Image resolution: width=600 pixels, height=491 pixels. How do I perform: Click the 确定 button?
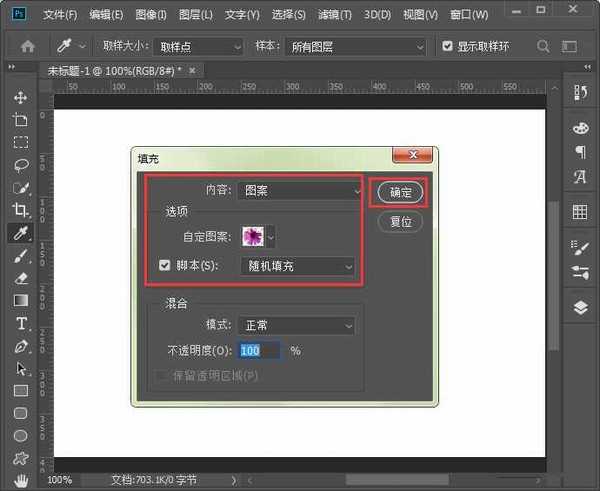400,192
